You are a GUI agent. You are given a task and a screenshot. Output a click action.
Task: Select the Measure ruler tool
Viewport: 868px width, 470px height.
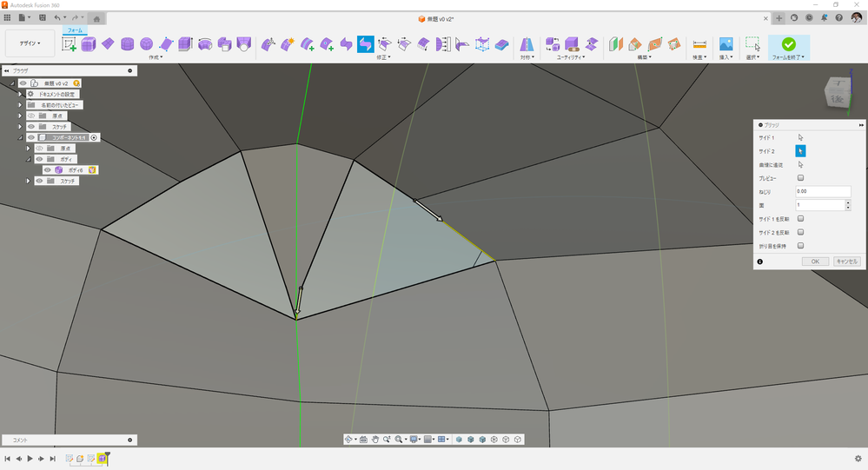[699, 44]
